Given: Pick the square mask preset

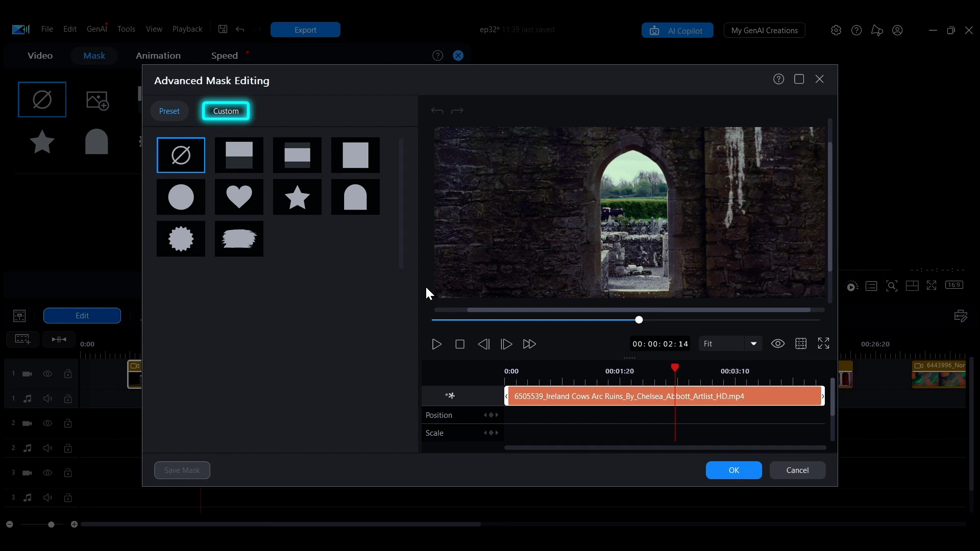Looking at the screenshot, I should tap(355, 155).
